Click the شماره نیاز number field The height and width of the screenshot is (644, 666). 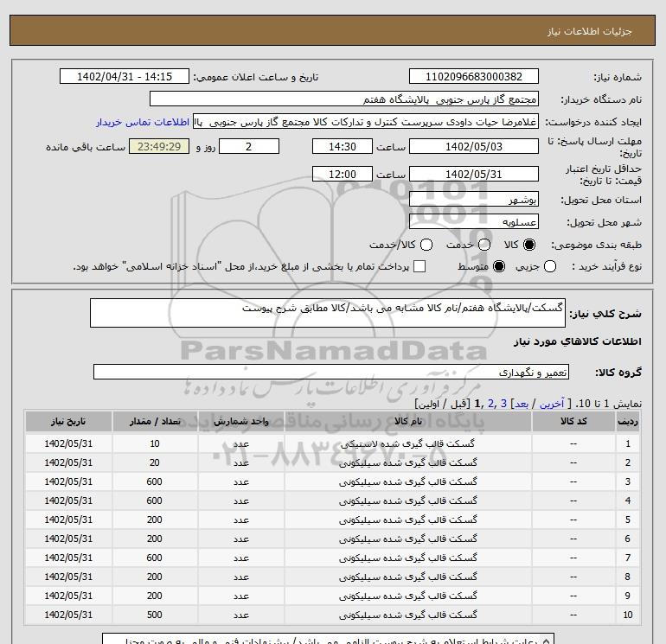tap(474, 76)
